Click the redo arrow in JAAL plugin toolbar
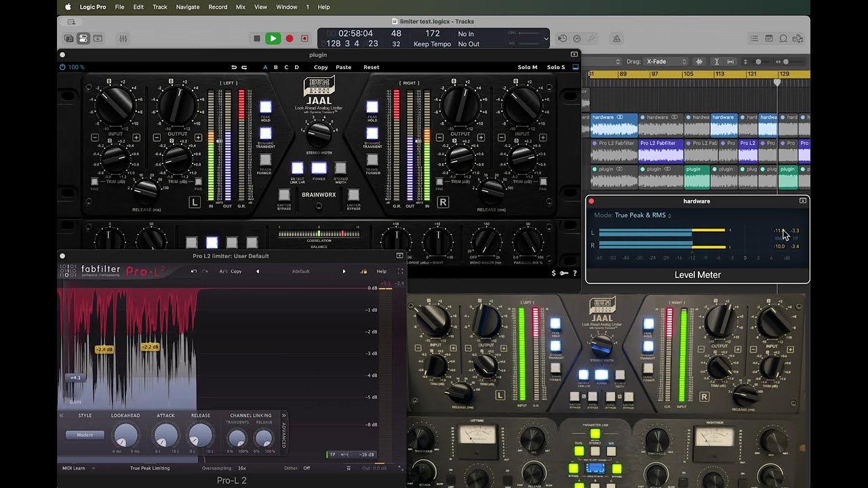Viewport: 868px width, 488px height. (x=243, y=67)
